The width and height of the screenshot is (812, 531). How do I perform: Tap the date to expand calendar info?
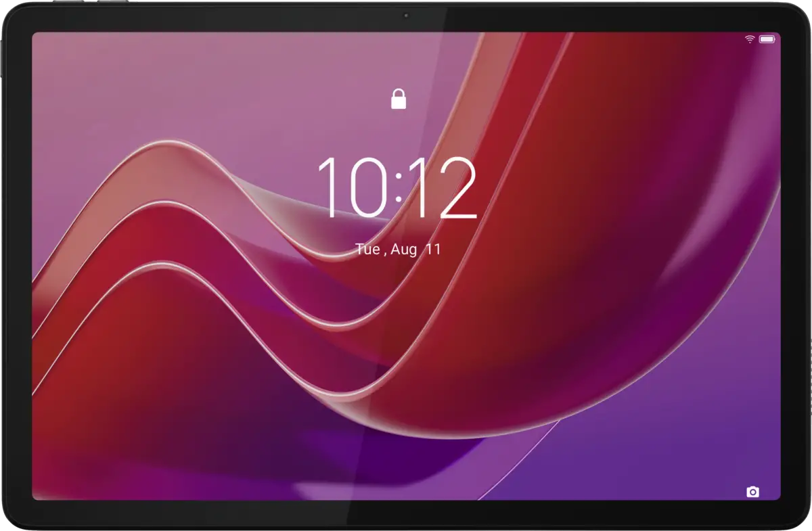pos(398,250)
